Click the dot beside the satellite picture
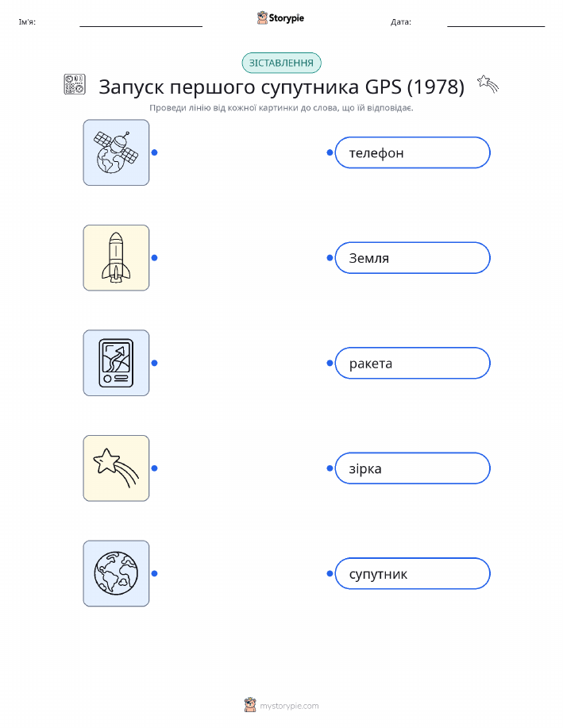Image resolution: width=563 pixels, height=728 pixels. pos(155,152)
